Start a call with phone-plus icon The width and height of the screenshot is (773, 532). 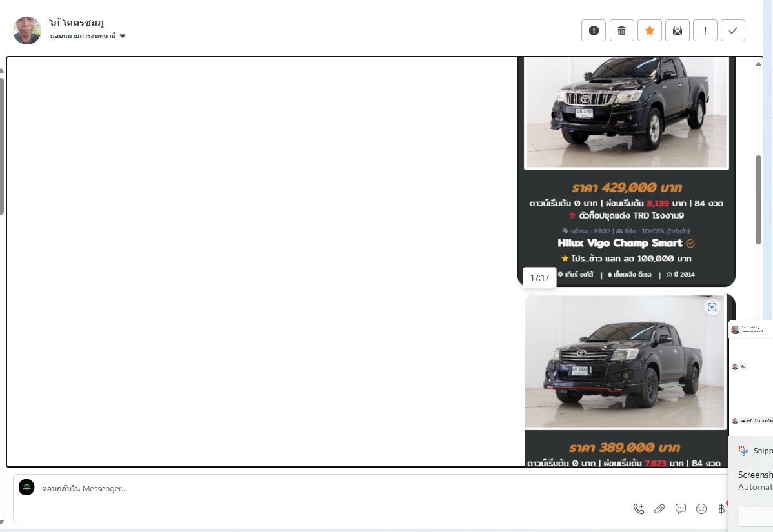pos(638,509)
